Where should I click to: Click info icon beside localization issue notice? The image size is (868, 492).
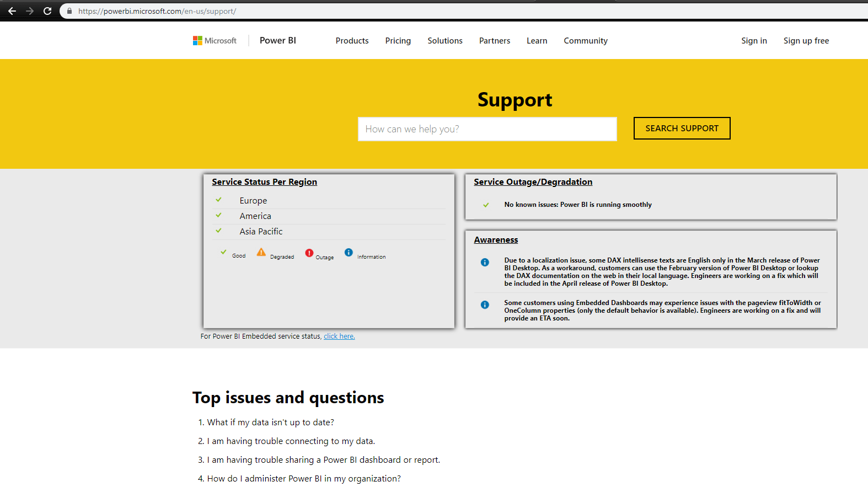coord(485,262)
